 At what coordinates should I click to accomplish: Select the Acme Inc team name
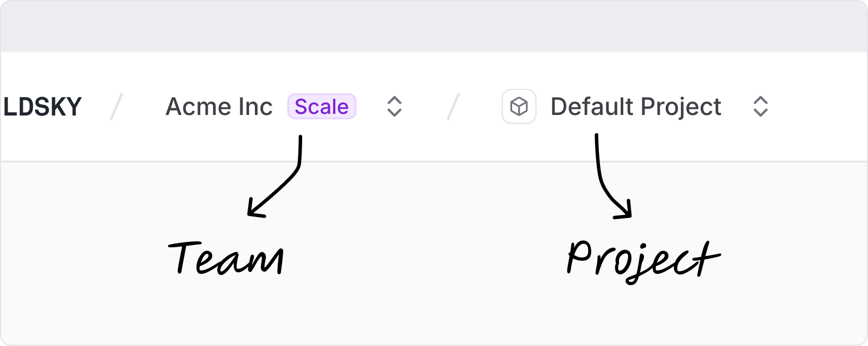pos(219,107)
